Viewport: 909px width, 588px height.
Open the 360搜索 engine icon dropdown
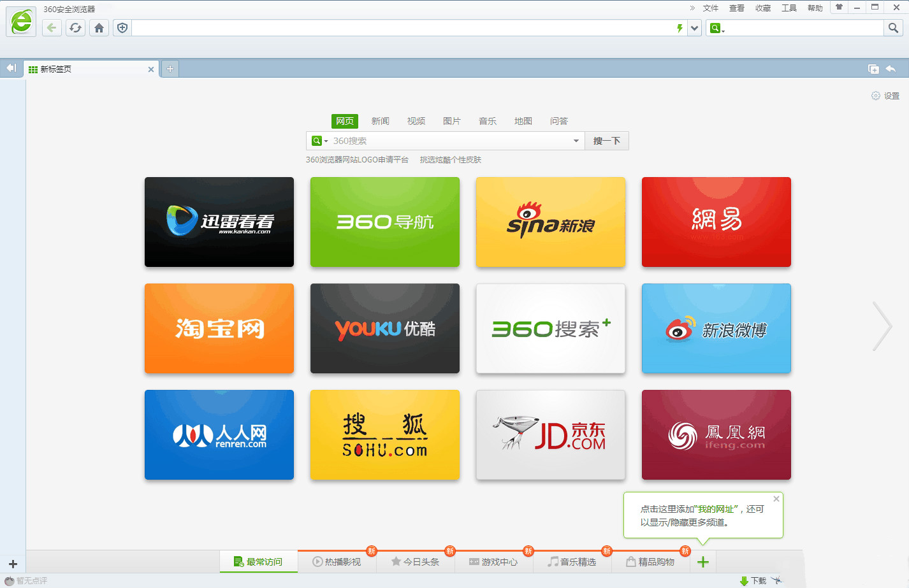[319, 141]
